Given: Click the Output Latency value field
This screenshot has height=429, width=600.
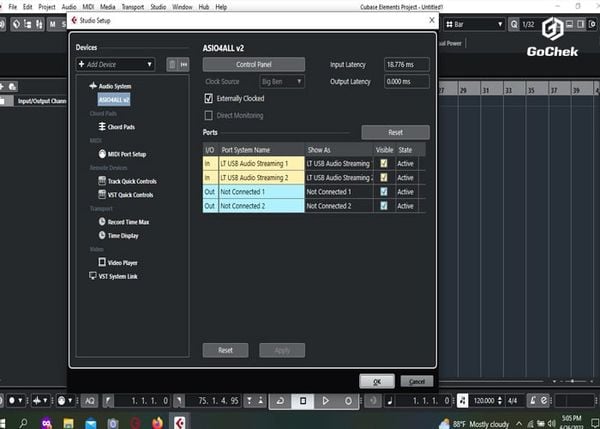Looking at the screenshot, I should [x=406, y=82].
